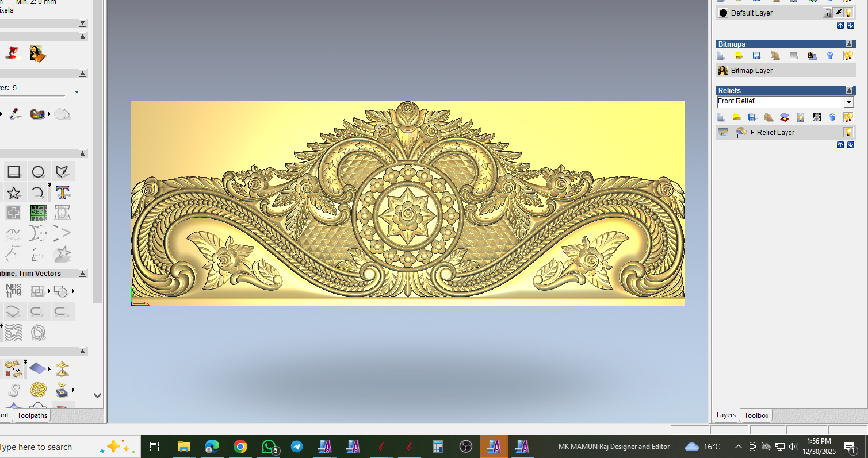Image resolution: width=868 pixels, height=458 pixels.
Task: Pick the Create Arc tool
Action: tap(38, 193)
